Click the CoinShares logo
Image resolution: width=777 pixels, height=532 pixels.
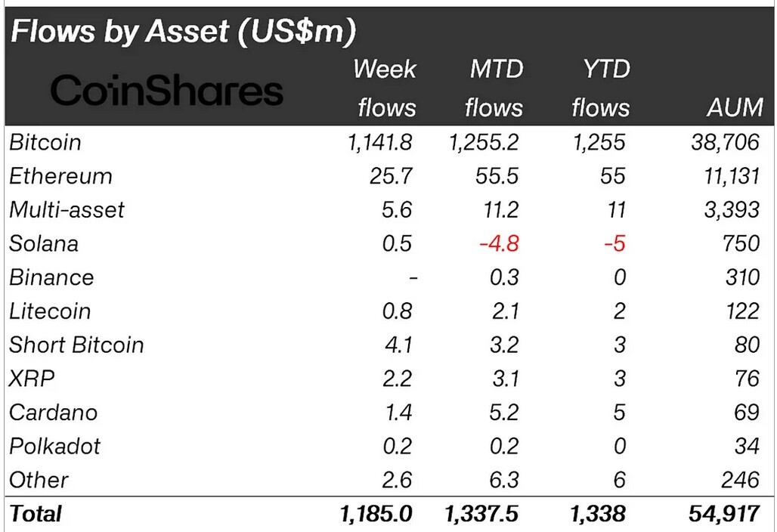[167, 90]
